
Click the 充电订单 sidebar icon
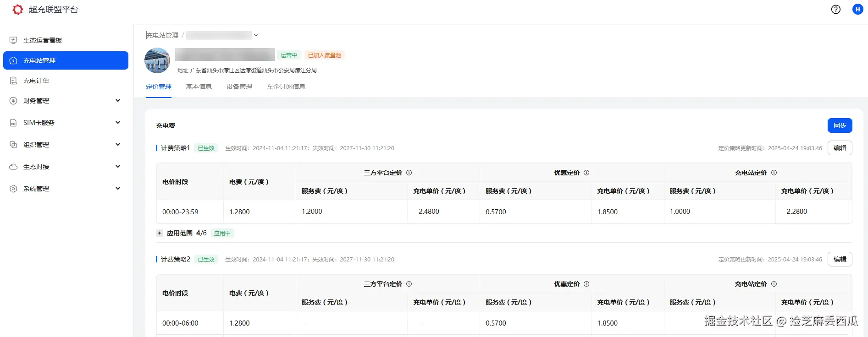pyautogui.click(x=13, y=81)
